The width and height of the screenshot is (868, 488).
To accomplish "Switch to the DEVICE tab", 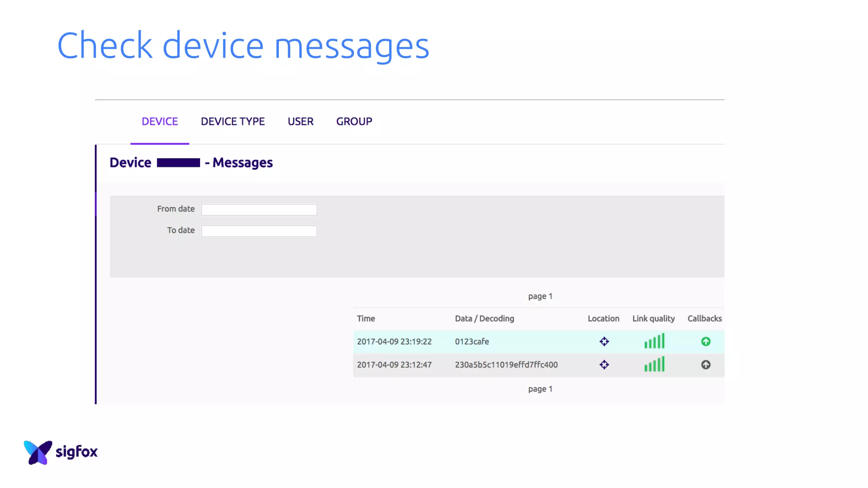I will click(160, 122).
